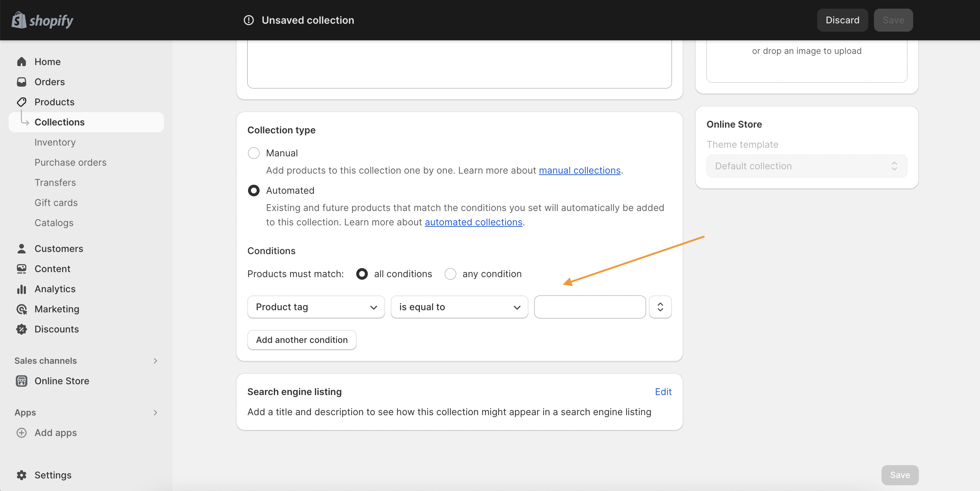Select the Manual collection type radio button
The height and width of the screenshot is (491, 980).
[x=253, y=153]
